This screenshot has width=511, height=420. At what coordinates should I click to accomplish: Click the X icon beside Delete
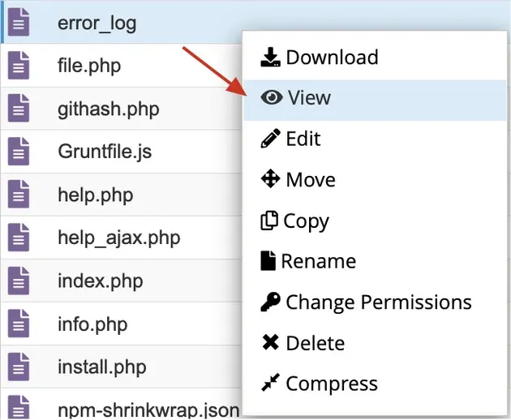click(x=270, y=343)
